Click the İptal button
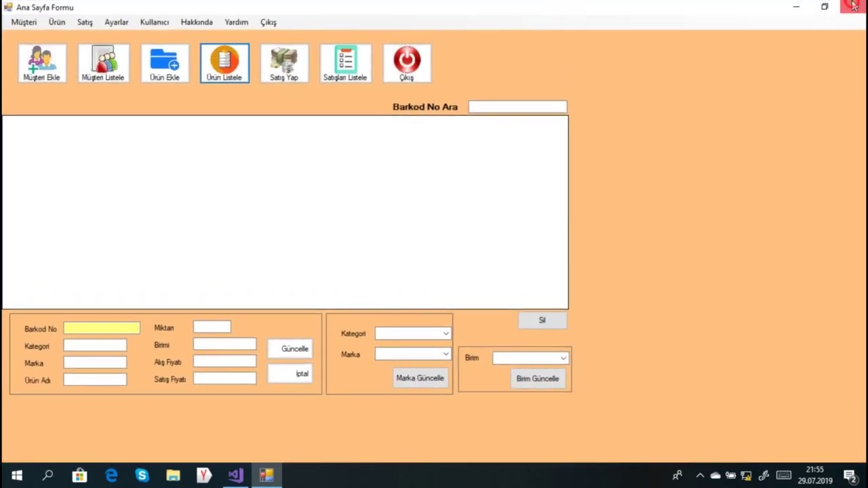The image size is (868, 488). 290,373
